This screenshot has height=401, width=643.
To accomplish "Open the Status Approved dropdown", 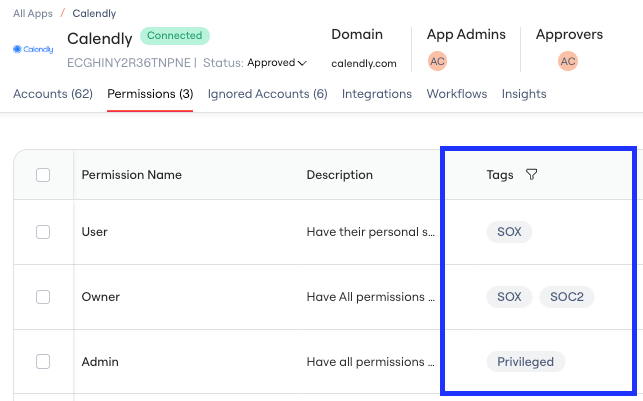I will 277,63.
